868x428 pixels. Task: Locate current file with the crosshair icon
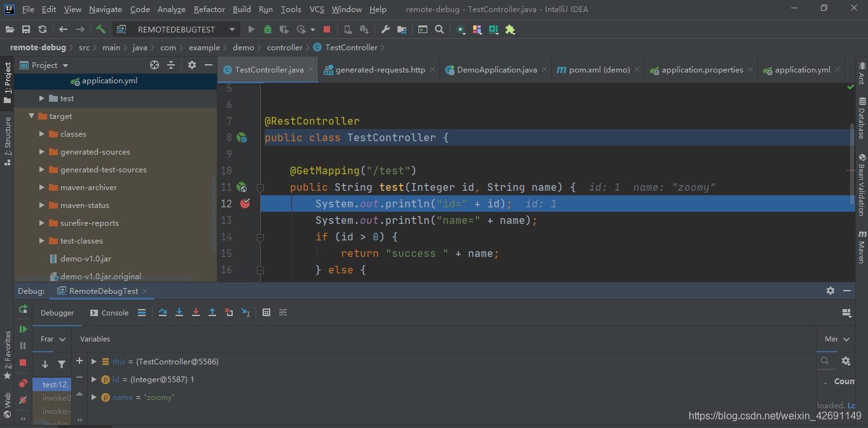pyautogui.click(x=155, y=65)
